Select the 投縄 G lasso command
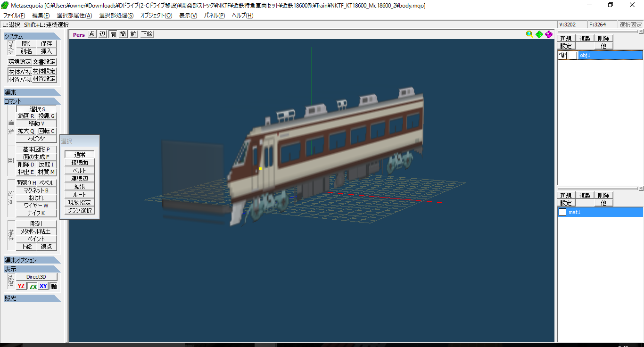The height and width of the screenshot is (347, 644). tap(47, 116)
